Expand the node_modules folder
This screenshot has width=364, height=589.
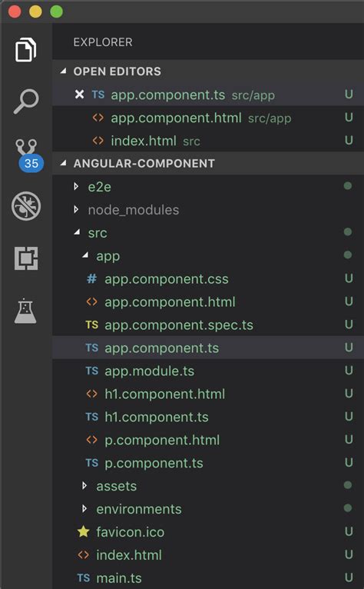(x=76, y=209)
